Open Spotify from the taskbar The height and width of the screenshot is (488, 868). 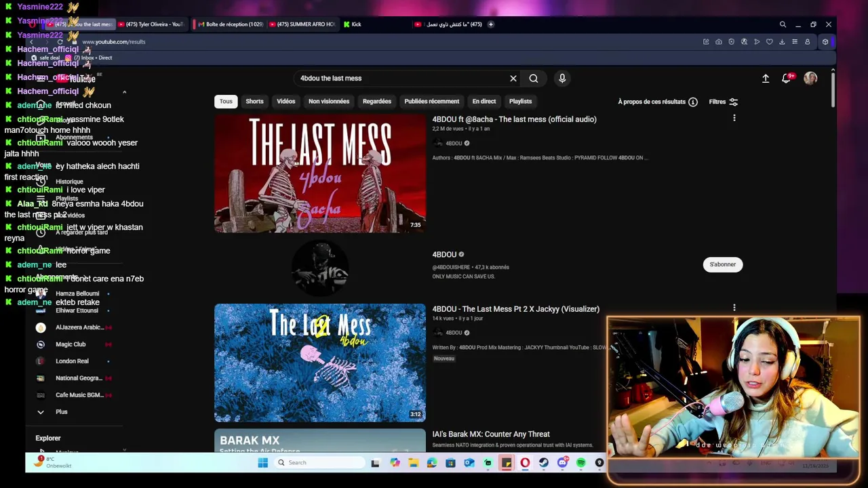point(581,463)
